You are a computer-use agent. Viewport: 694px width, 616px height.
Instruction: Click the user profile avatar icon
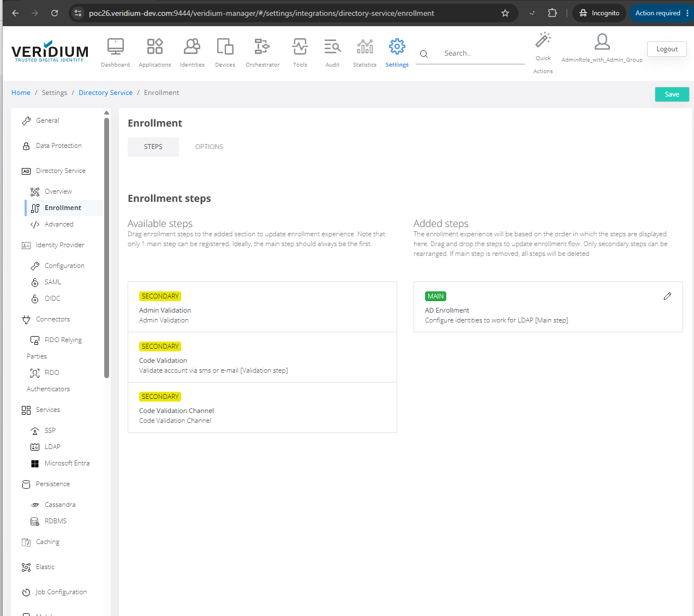pyautogui.click(x=602, y=41)
